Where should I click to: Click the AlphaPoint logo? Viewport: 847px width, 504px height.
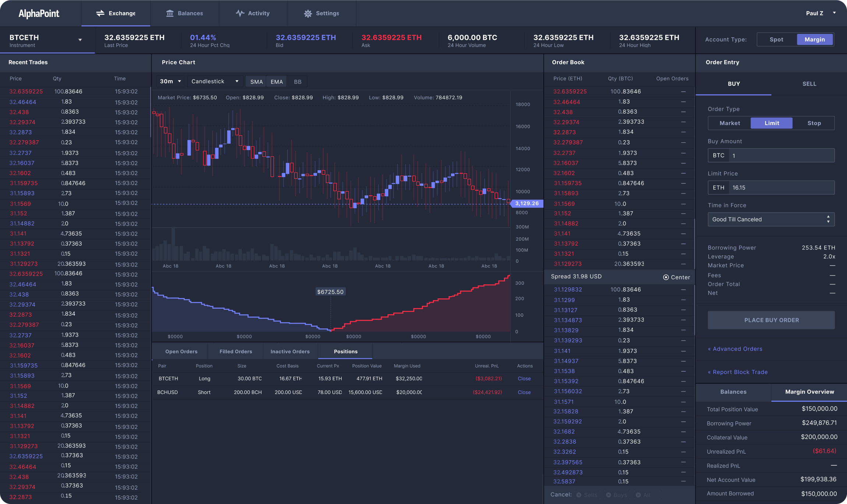pos(39,14)
